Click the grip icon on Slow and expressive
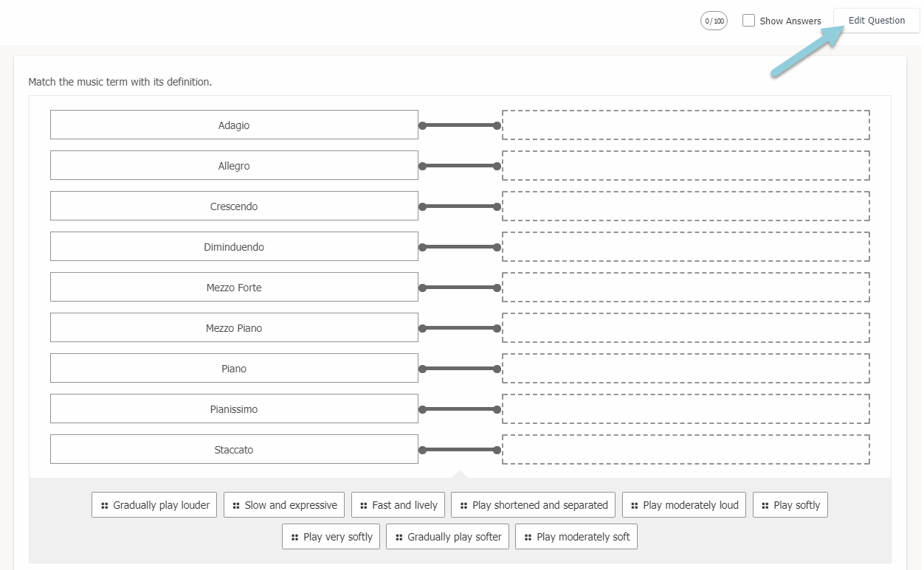Screen dimensions: 924x570 coord(236,506)
